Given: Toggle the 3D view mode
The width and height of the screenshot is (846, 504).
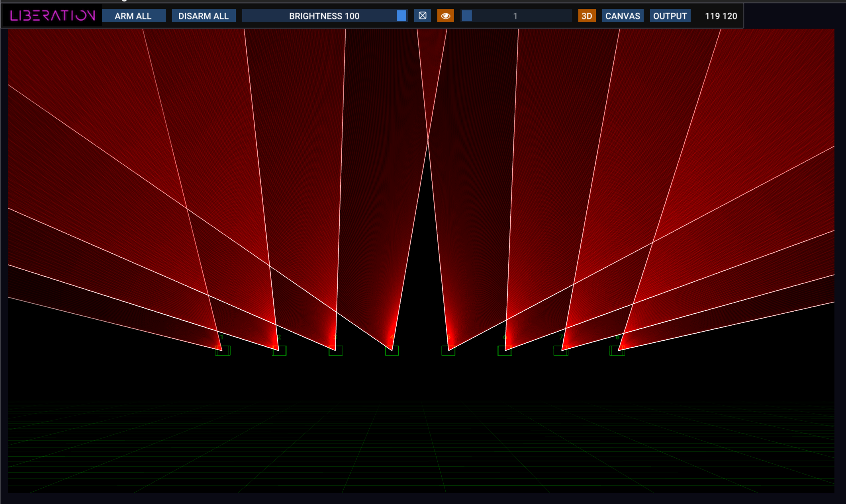Looking at the screenshot, I should point(587,16).
